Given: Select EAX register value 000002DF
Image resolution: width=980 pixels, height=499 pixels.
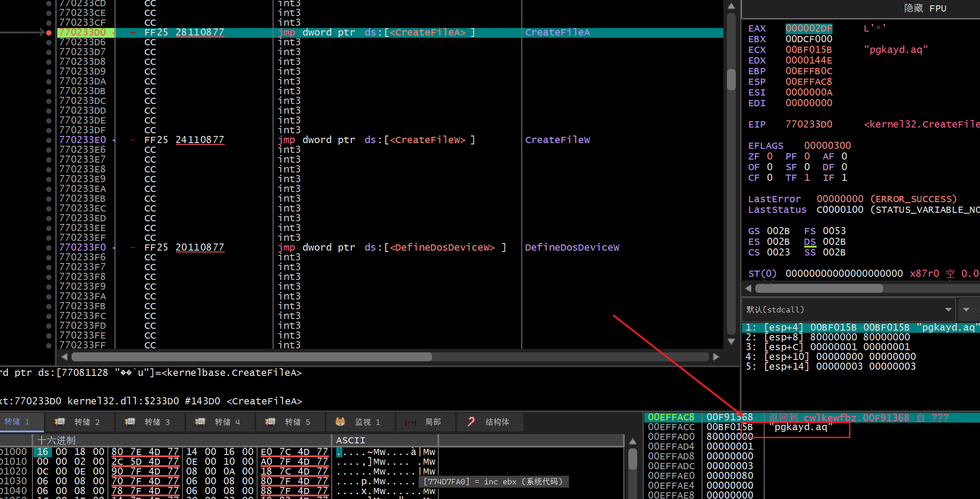Looking at the screenshot, I should (x=809, y=28).
